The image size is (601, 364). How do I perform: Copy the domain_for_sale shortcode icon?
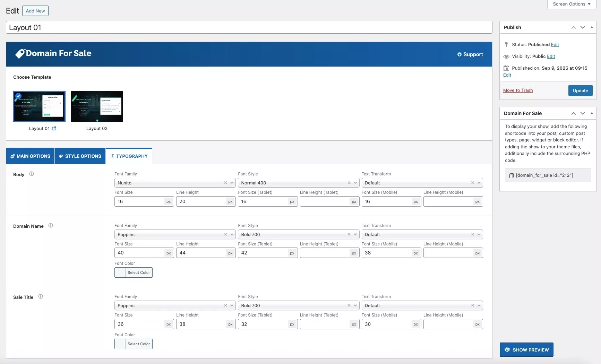coord(511,176)
